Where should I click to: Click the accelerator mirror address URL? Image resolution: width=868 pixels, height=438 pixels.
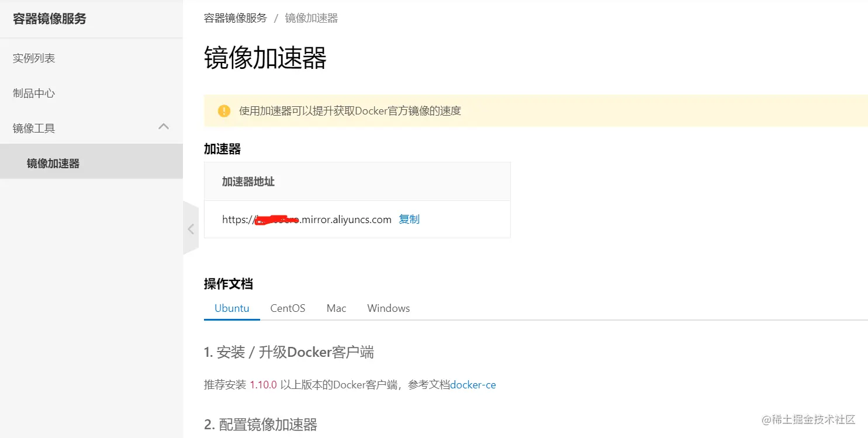306,219
